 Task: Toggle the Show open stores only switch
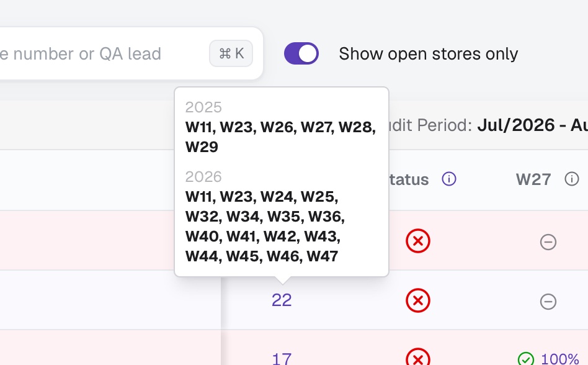(301, 53)
